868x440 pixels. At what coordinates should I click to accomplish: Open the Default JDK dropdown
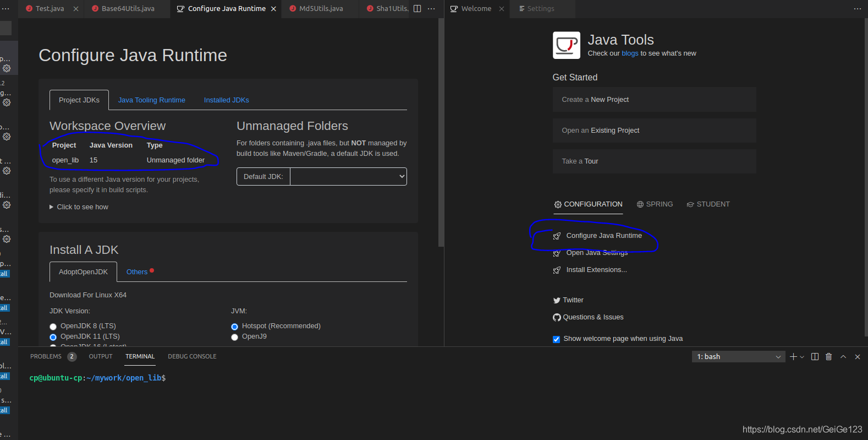coord(348,177)
